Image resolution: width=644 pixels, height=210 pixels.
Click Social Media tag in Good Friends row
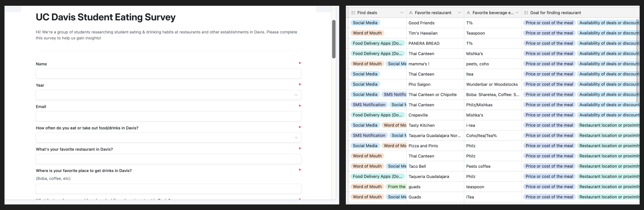[365, 23]
